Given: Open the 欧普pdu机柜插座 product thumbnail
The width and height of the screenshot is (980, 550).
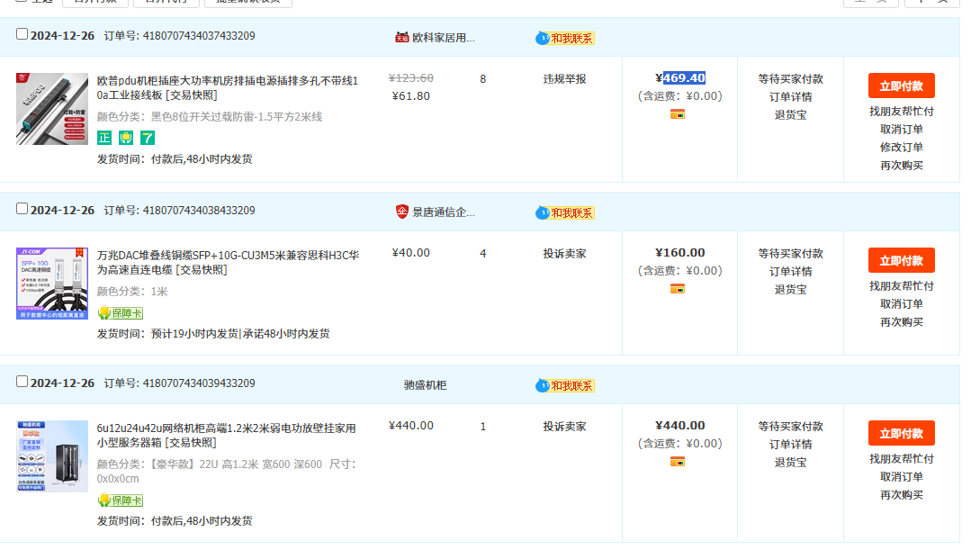Looking at the screenshot, I should point(52,109).
